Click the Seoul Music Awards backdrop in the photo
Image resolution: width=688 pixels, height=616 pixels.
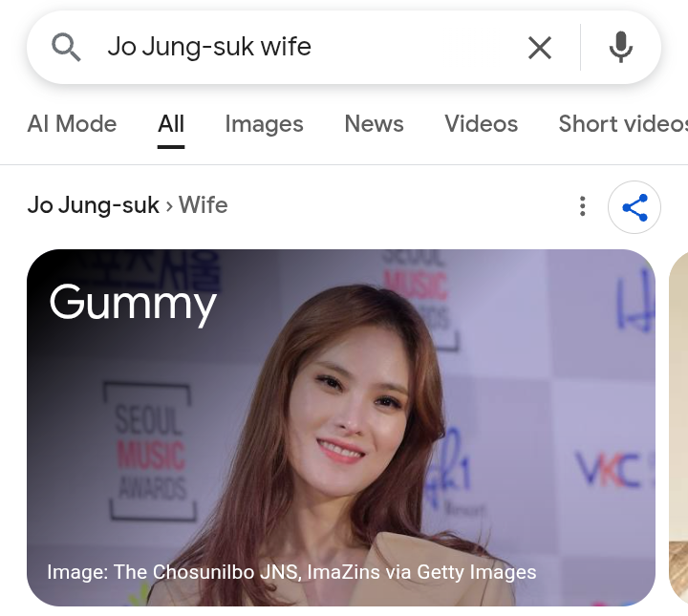(150, 452)
